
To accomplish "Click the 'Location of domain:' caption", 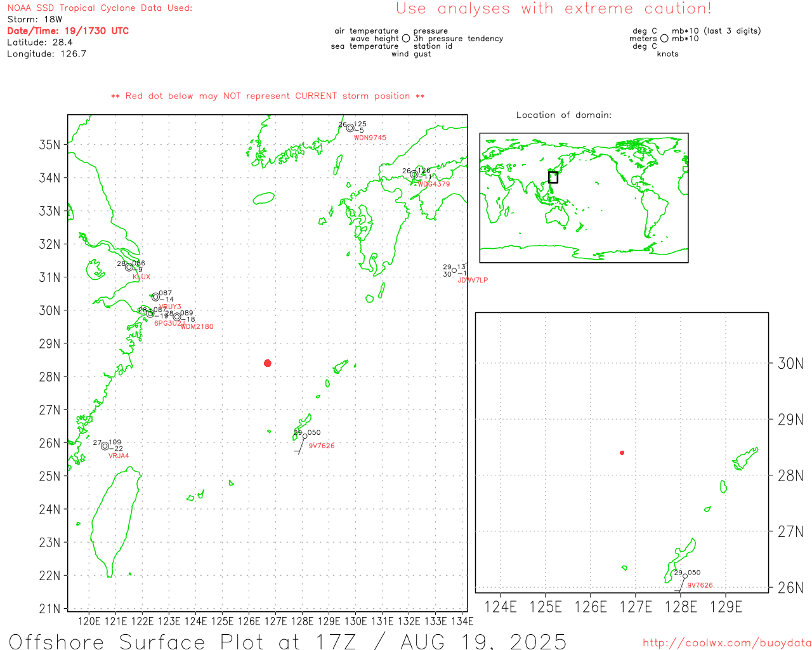I will (x=564, y=115).
